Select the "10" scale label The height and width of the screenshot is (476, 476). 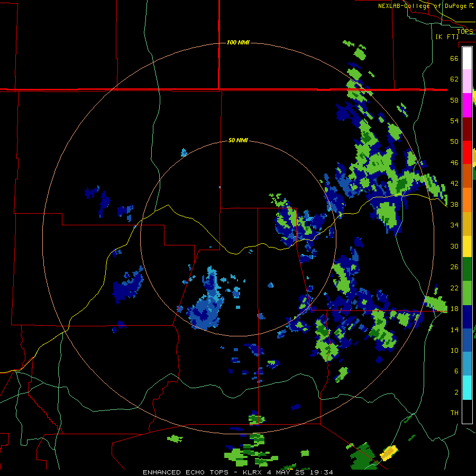point(454,350)
